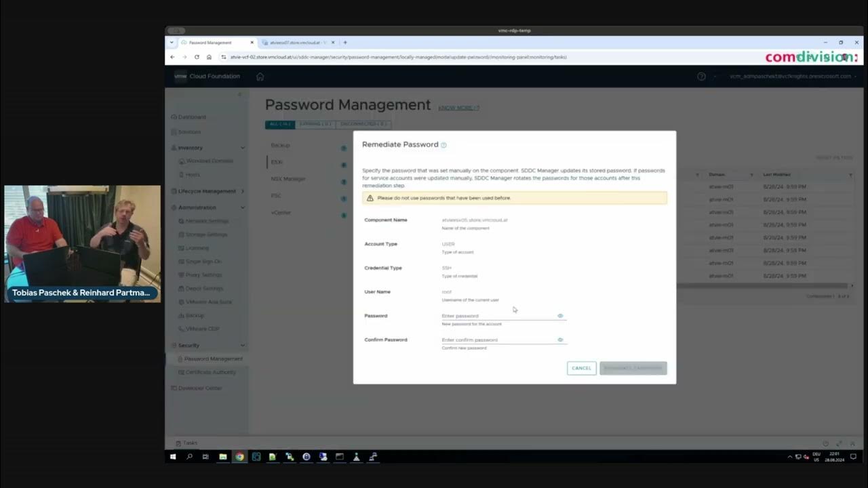
Task: Select vCenter in the component list
Action: click(x=281, y=213)
